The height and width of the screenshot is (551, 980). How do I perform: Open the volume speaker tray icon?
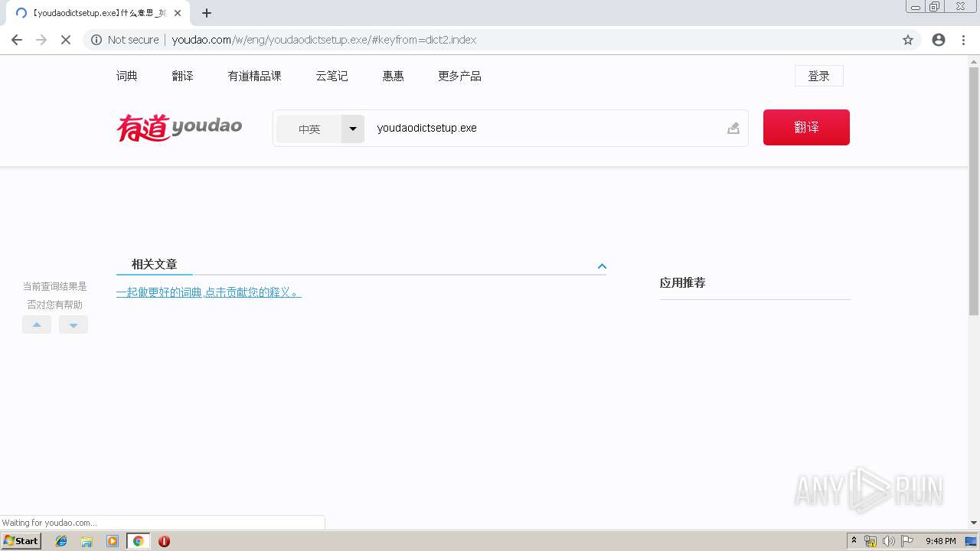coord(888,541)
